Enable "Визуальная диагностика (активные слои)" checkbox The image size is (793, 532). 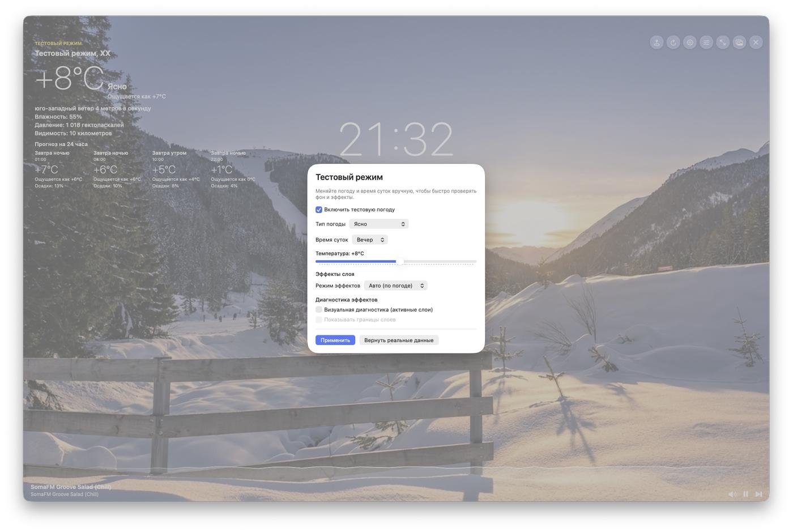[319, 310]
